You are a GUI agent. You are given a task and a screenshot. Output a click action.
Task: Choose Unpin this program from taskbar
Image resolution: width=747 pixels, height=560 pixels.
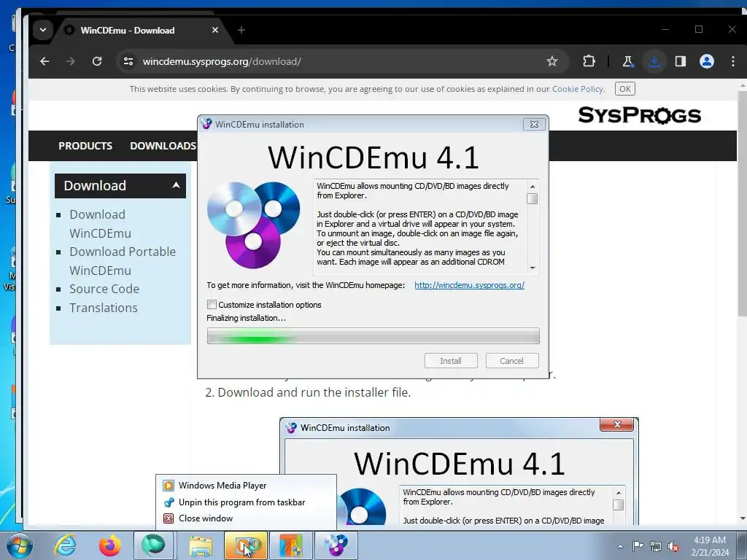[x=246, y=502]
